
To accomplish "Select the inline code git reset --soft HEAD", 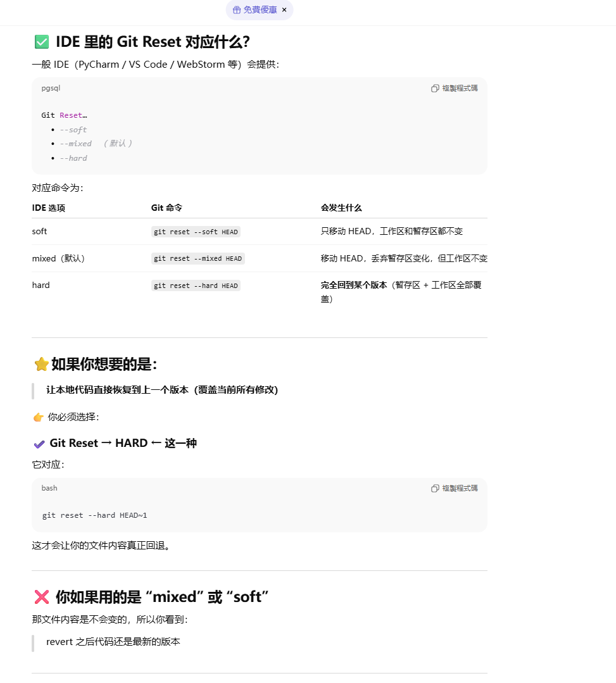I will pos(196,232).
